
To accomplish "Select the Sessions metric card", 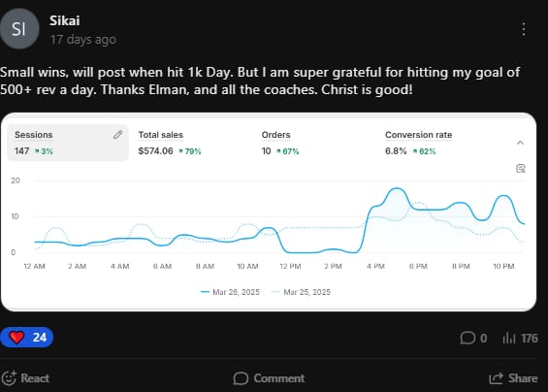I will coord(68,143).
